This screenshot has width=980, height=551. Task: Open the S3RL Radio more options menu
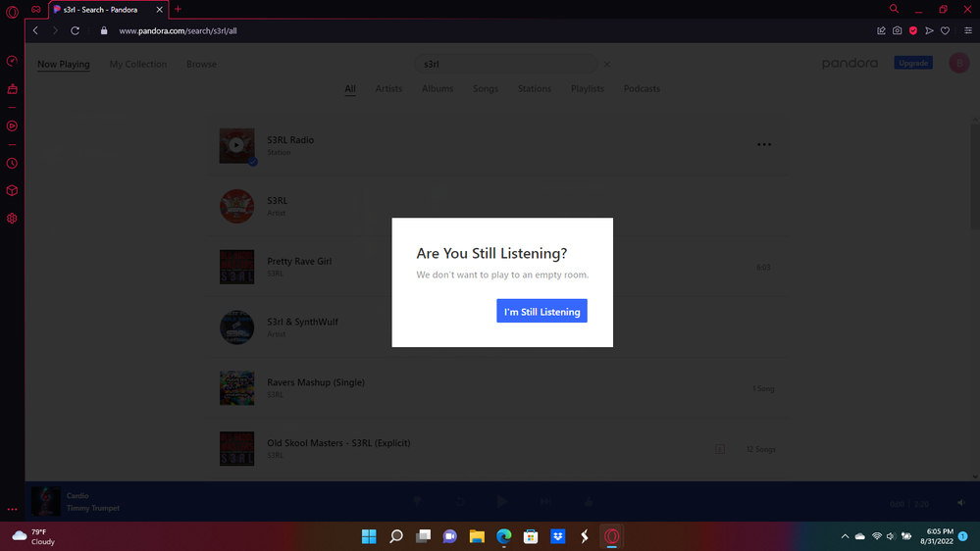(764, 145)
